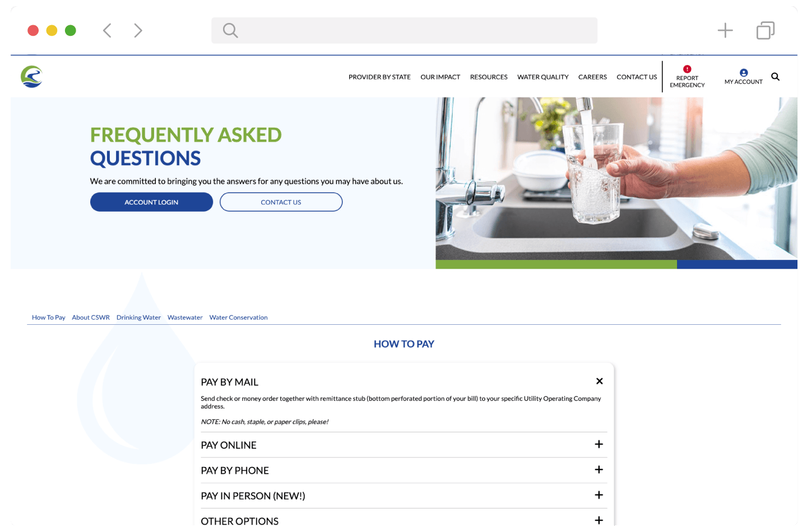807x532 pixels.
Task: Click the tab overview icon
Action: (765, 30)
